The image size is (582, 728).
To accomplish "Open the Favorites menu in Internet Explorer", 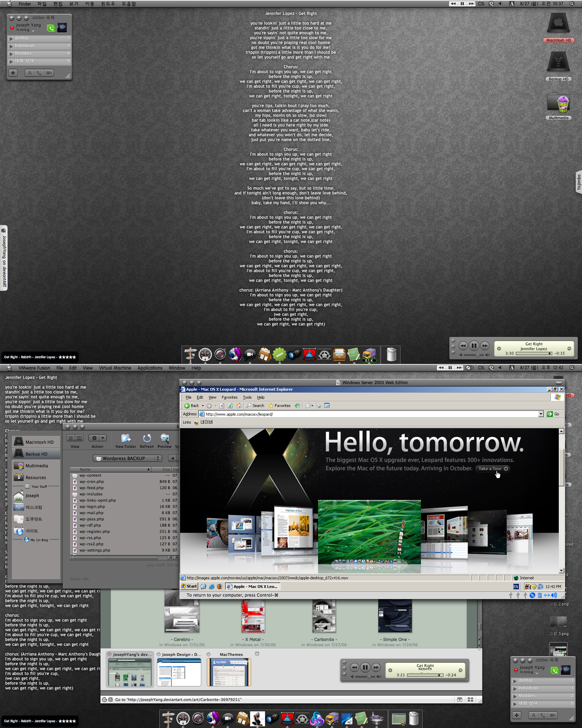I will click(x=229, y=397).
